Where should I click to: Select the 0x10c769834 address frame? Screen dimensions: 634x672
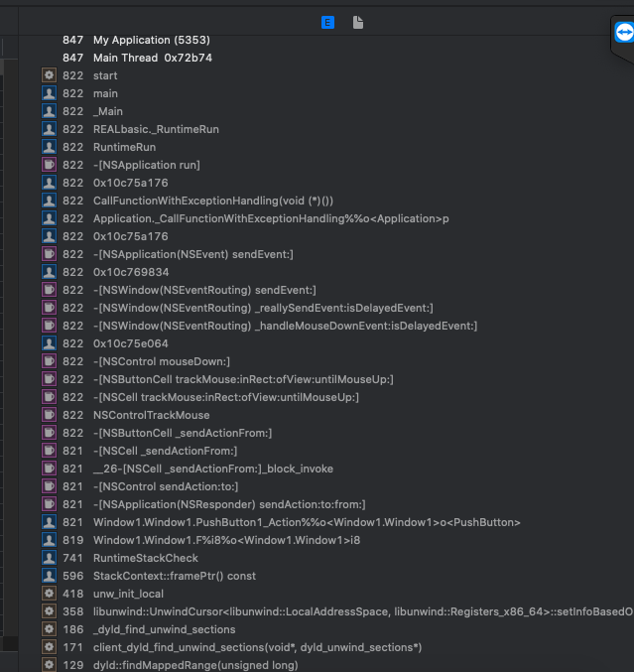click(x=130, y=272)
